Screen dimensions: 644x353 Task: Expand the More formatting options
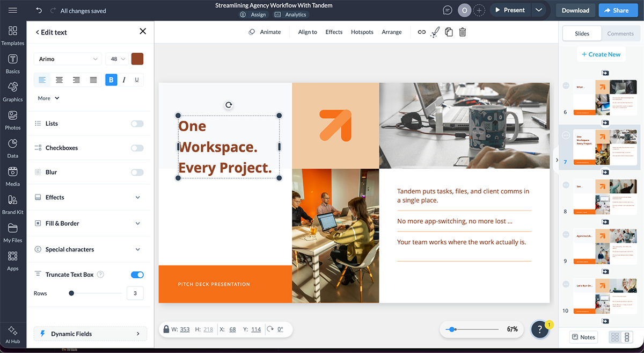pos(49,98)
